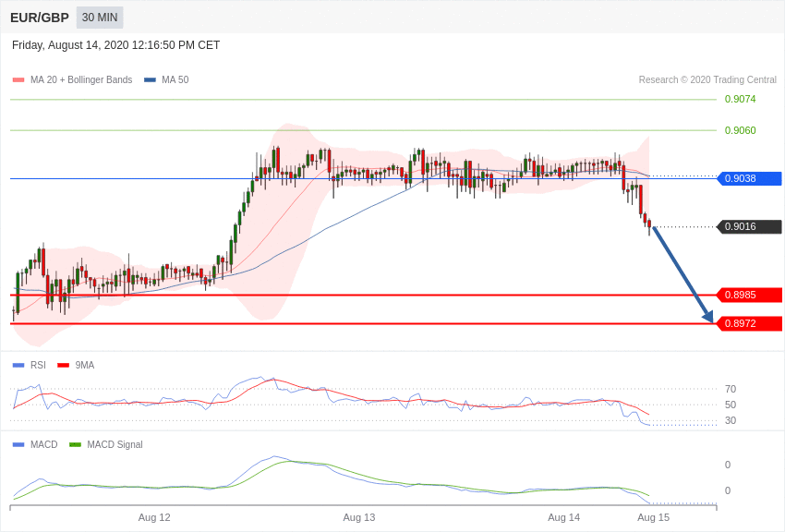Click the 'MA 50' legend label
785x532 pixels.
tap(175, 80)
